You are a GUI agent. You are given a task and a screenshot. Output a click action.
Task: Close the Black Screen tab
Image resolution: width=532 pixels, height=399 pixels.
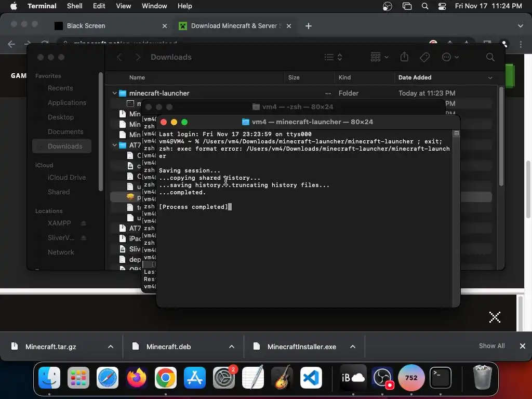165,26
